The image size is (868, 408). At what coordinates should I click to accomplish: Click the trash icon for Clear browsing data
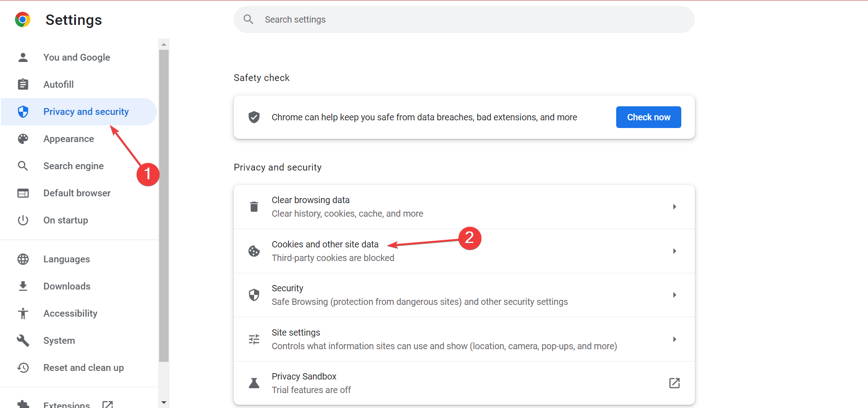tap(254, 207)
